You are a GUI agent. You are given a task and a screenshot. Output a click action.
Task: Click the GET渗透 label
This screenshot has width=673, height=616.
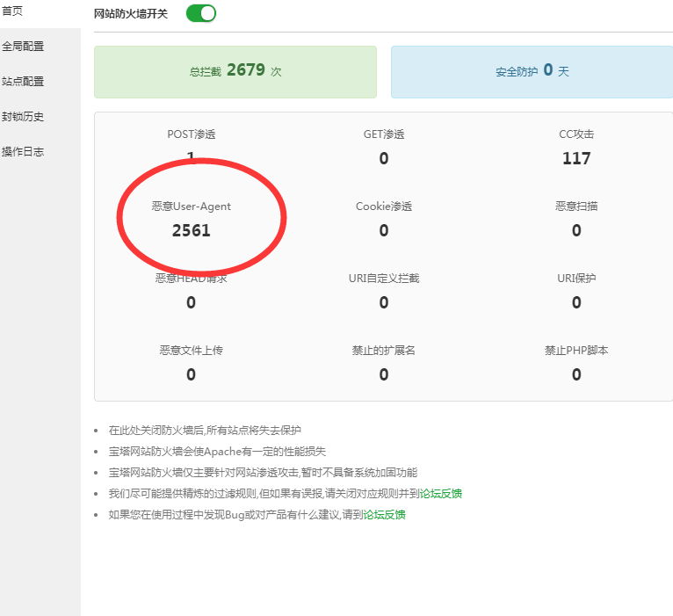click(x=384, y=134)
